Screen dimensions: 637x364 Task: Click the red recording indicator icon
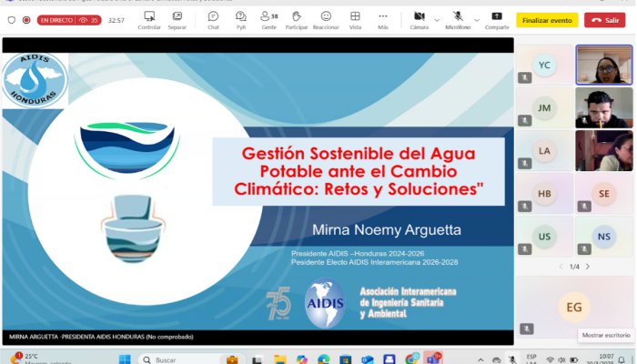pyautogui.click(x=26, y=20)
